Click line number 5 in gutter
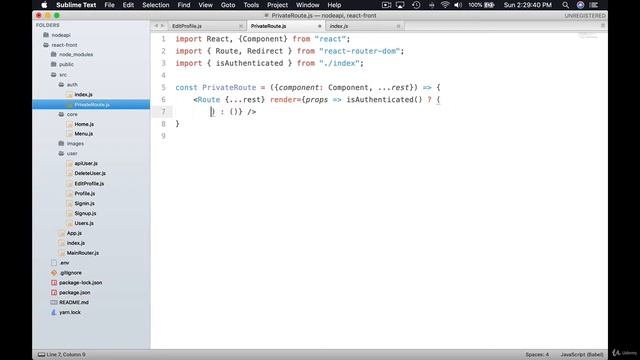 point(163,87)
